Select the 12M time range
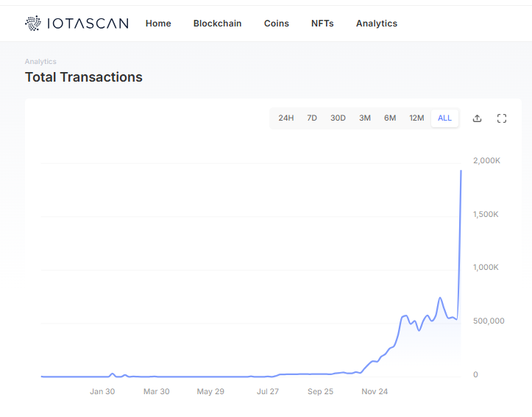The image size is (532, 417). pyautogui.click(x=416, y=118)
